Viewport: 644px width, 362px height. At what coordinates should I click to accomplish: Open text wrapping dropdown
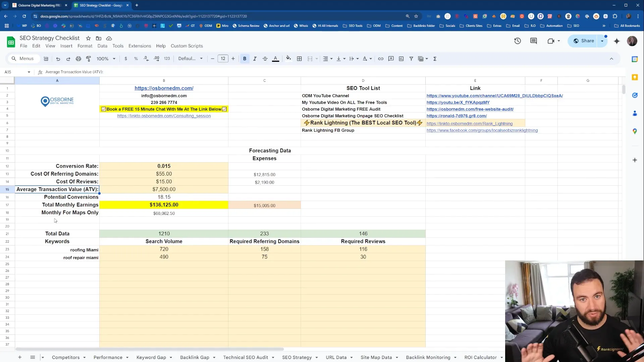coord(354,59)
